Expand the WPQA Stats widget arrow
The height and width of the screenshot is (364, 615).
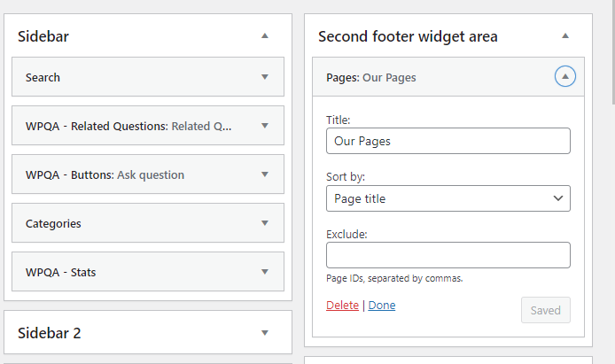point(264,272)
